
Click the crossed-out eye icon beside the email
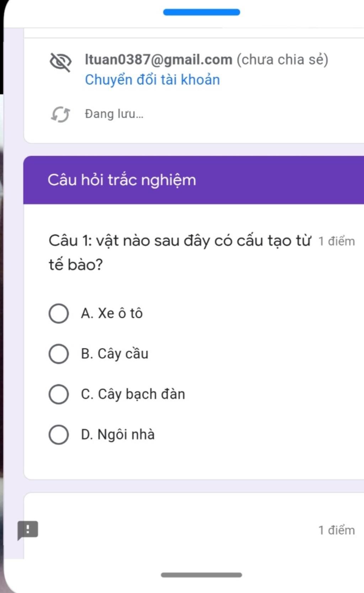(x=60, y=62)
